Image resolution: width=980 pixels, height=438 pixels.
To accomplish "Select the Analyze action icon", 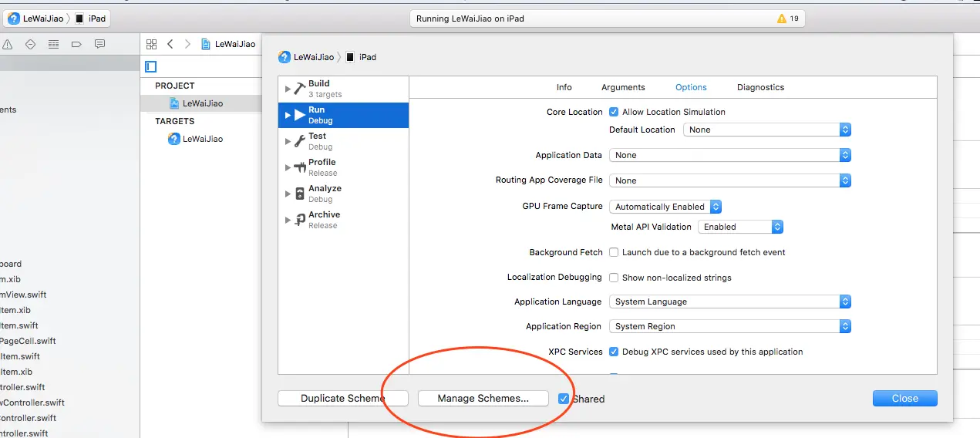I will coord(300,194).
